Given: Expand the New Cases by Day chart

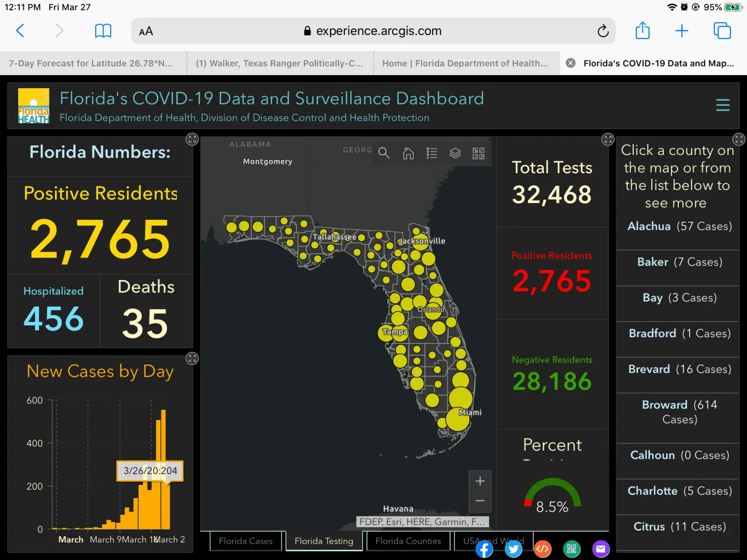Looking at the screenshot, I should [x=192, y=358].
